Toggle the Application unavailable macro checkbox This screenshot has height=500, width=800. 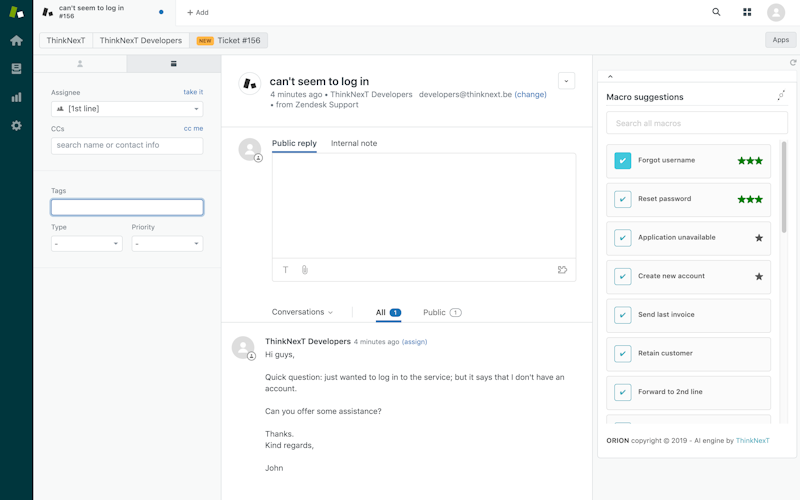click(622, 238)
